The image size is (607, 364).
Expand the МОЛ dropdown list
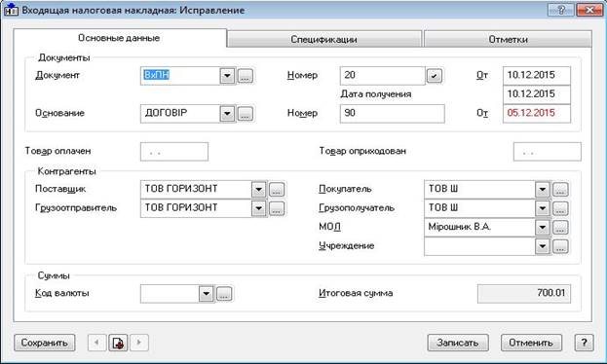(x=543, y=228)
